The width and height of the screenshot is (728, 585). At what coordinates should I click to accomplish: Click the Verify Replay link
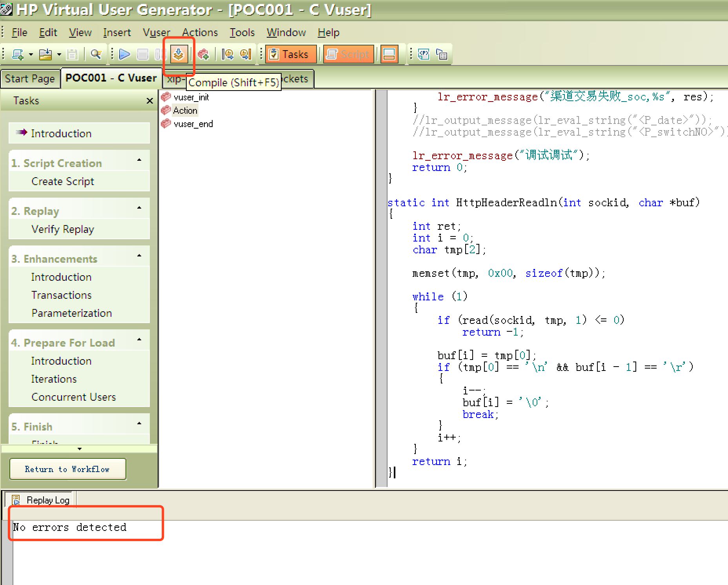pos(63,229)
